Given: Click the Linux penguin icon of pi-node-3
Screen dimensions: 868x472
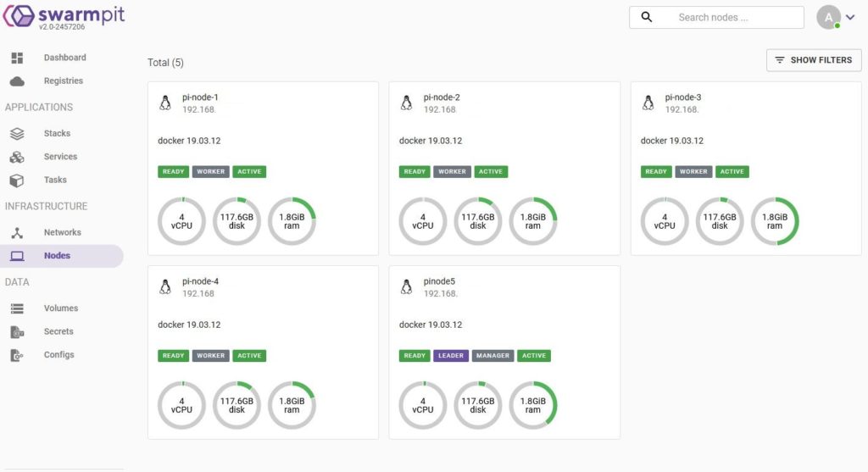Looking at the screenshot, I should [648, 103].
